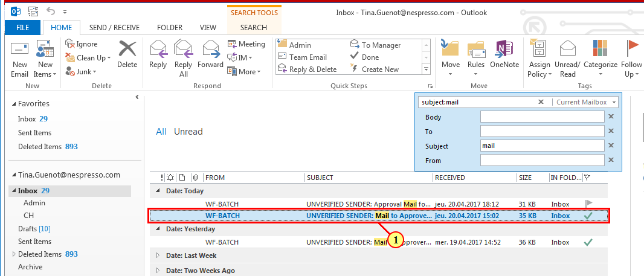Clear the subject:mail search box
The image size is (644, 276).
(541, 102)
